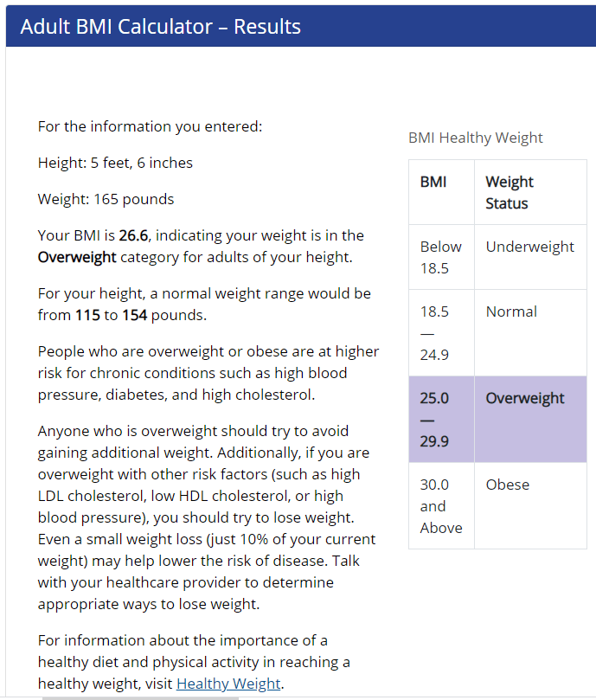Screen dimensions: 596x700
Task: Click the Adult BMI Calculator – Results header
Action: point(161,27)
